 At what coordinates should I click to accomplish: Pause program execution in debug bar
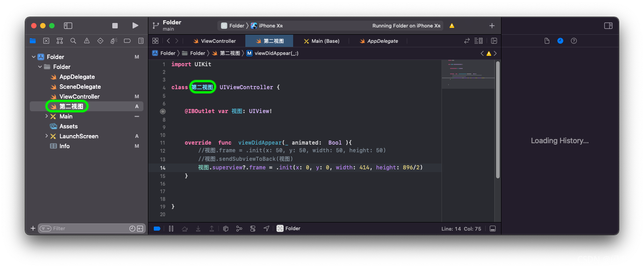coord(171,229)
